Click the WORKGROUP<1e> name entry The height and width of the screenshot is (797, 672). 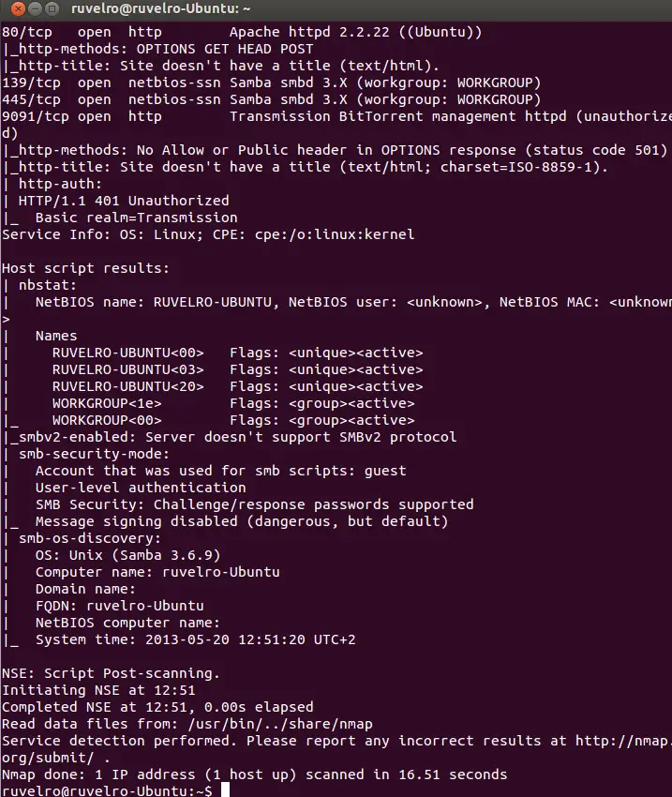(x=98, y=403)
